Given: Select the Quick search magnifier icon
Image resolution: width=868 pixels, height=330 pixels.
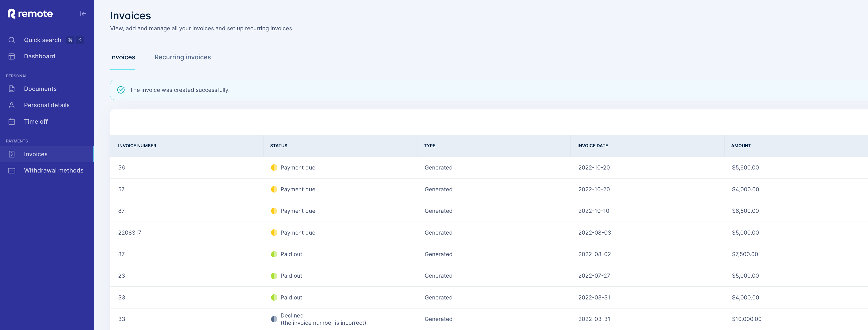Looking at the screenshot, I should [12, 40].
